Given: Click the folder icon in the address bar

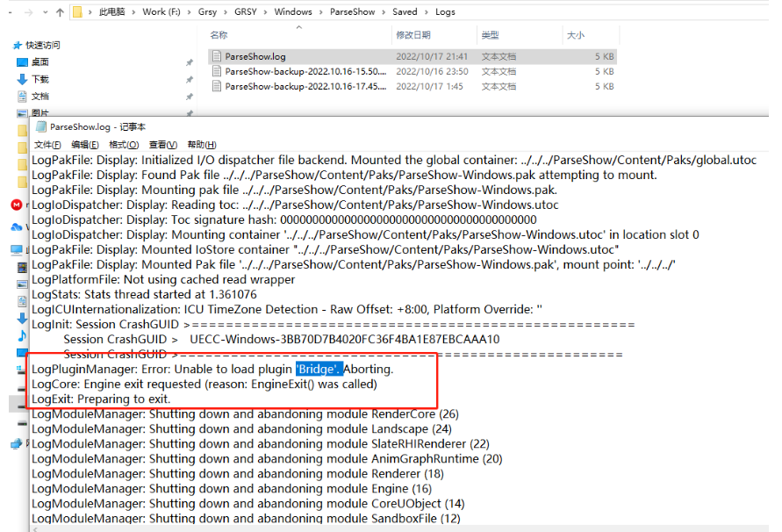Looking at the screenshot, I should point(77,11).
